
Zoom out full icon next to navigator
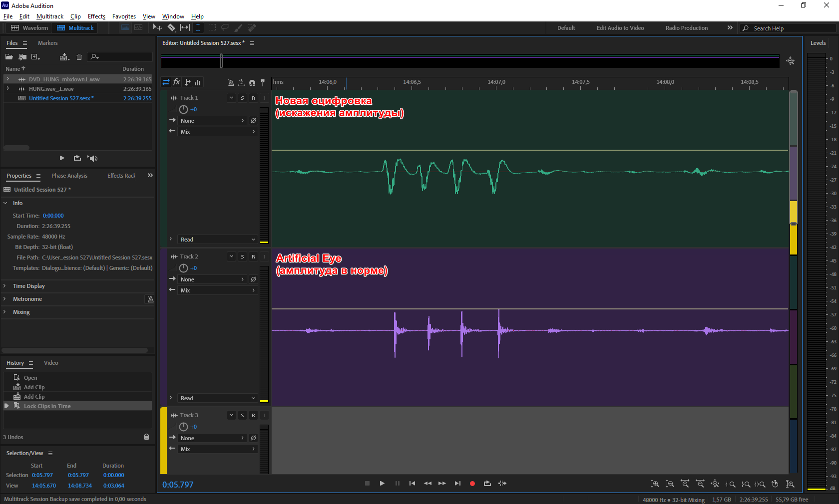[791, 61]
